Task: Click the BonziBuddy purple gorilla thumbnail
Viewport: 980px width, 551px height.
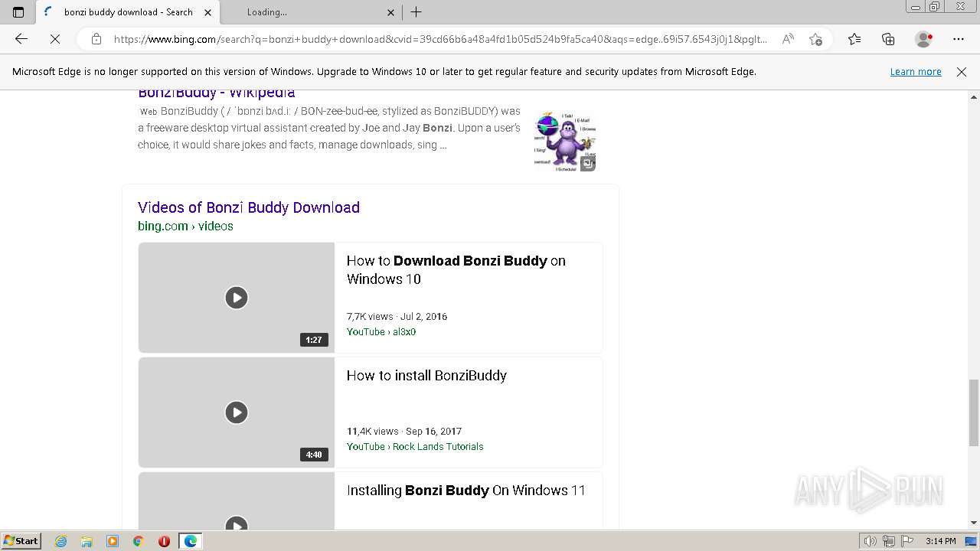Action: point(564,142)
